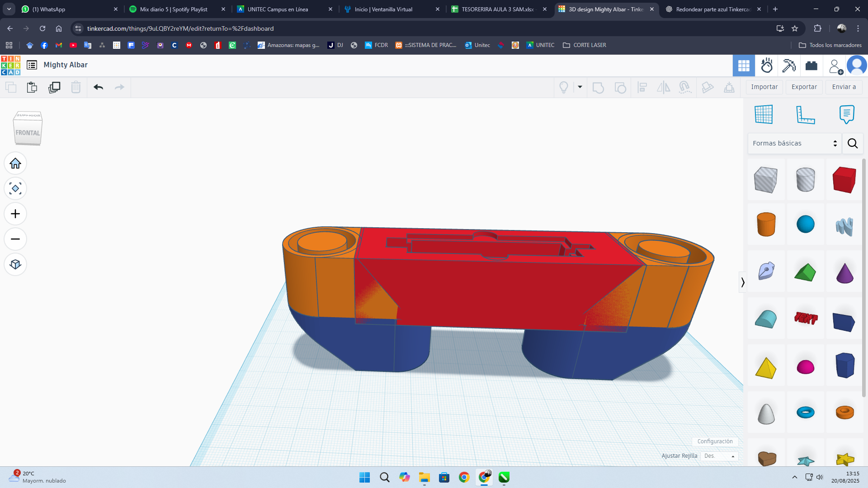Image resolution: width=868 pixels, height=488 pixels.
Task: Switch to TESORERIRA AULA 3 SAM.xlsx tab
Action: tap(497, 9)
